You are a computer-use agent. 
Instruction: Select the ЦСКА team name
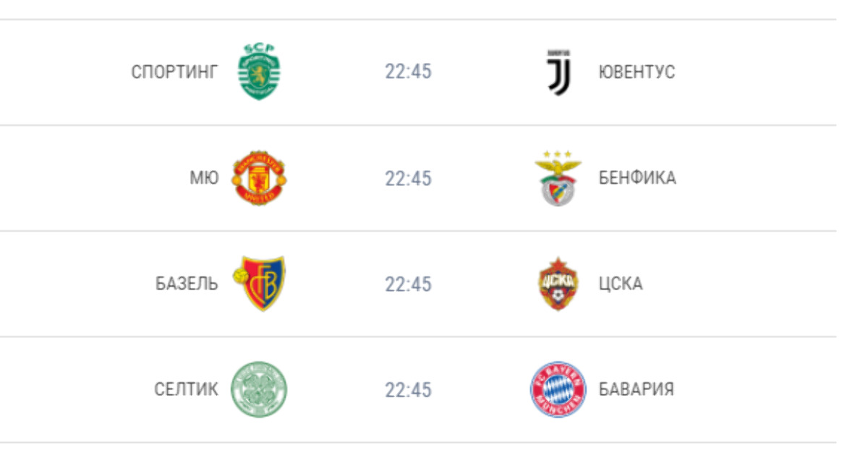point(621,284)
